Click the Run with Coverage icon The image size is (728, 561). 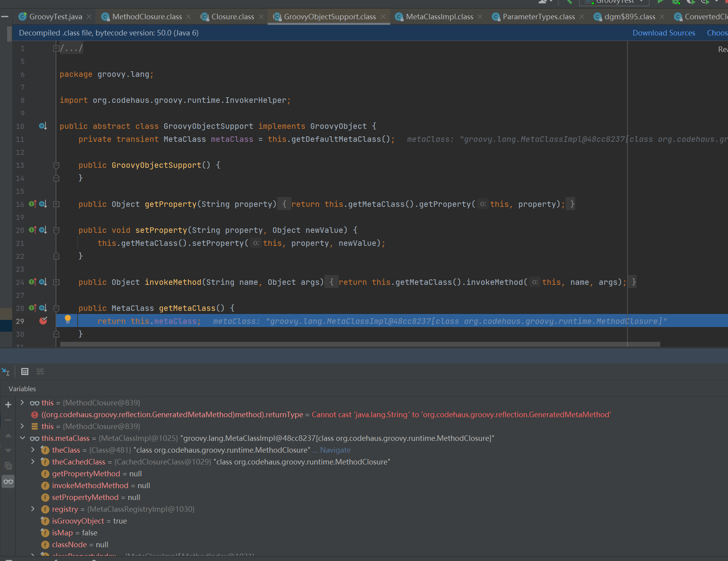[x=691, y=2]
